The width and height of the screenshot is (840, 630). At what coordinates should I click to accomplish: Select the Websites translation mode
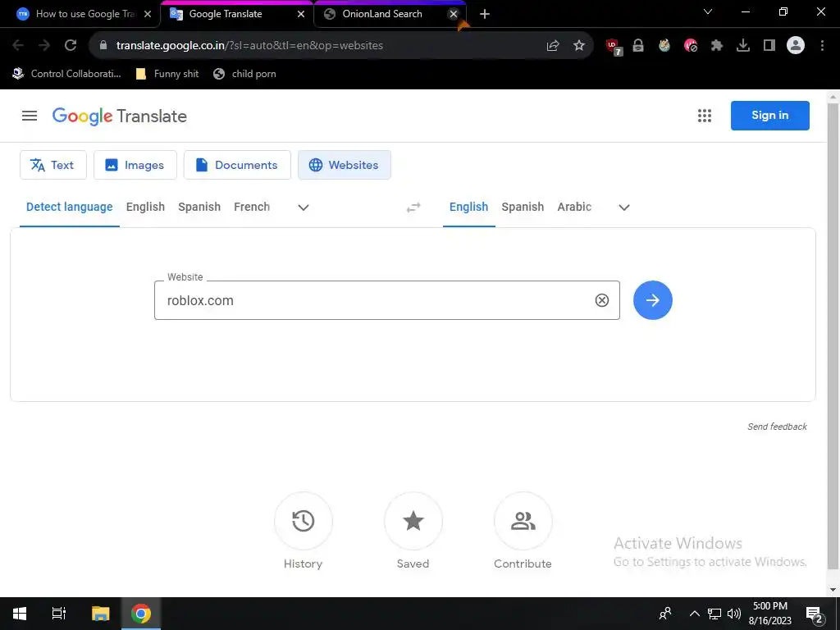click(x=345, y=165)
